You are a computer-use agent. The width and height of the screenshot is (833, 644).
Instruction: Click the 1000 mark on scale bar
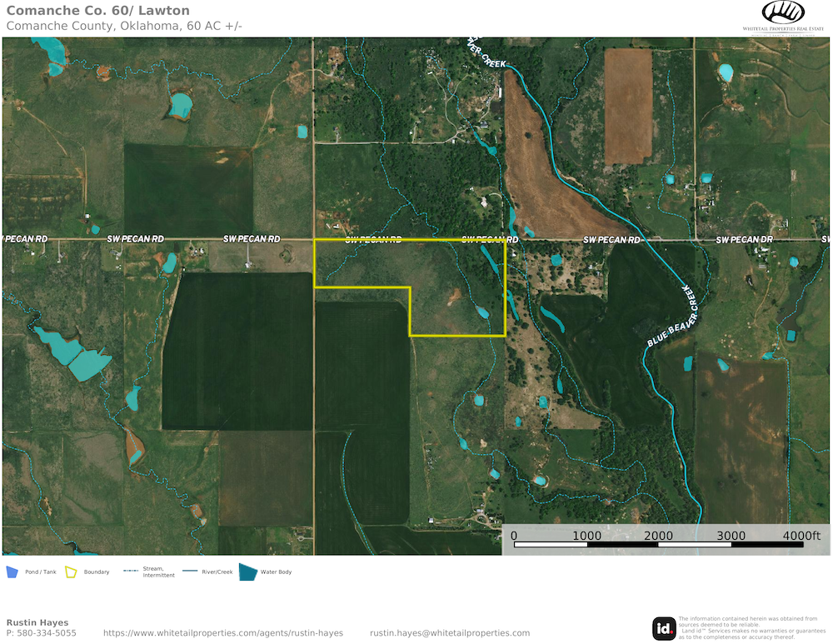click(x=586, y=535)
